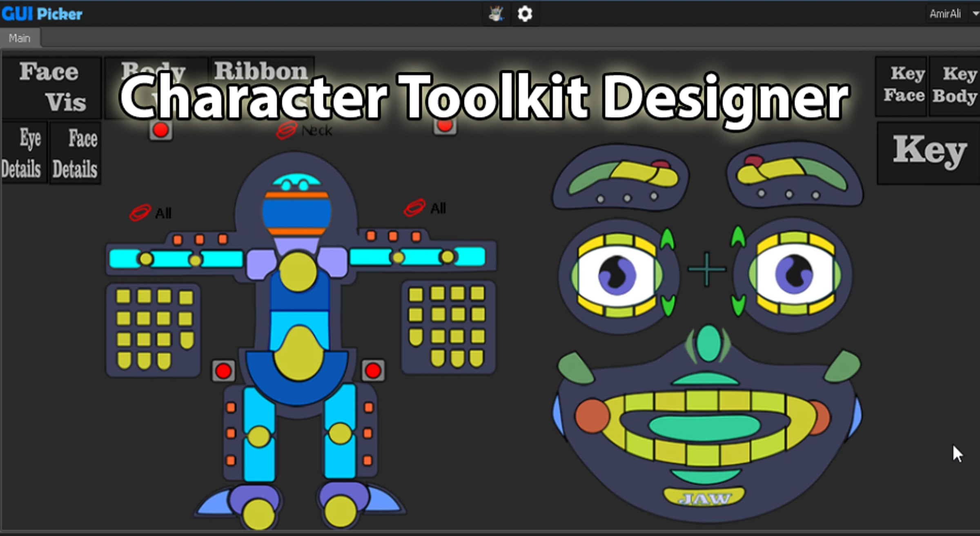Click the left arm All paperclip icon
This screenshot has width=980, height=536.
[x=140, y=213]
